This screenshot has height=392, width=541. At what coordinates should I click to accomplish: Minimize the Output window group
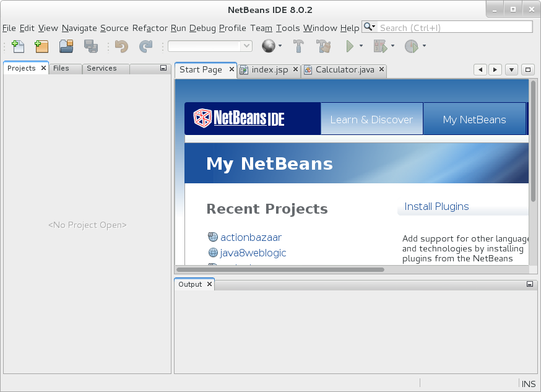tap(530, 284)
